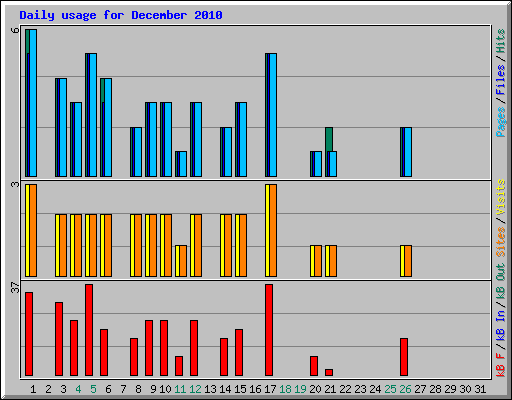The width and height of the screenshot is (512, 400).
Task: Click the orange sites bar for day 26
Action: coord(408,261)
